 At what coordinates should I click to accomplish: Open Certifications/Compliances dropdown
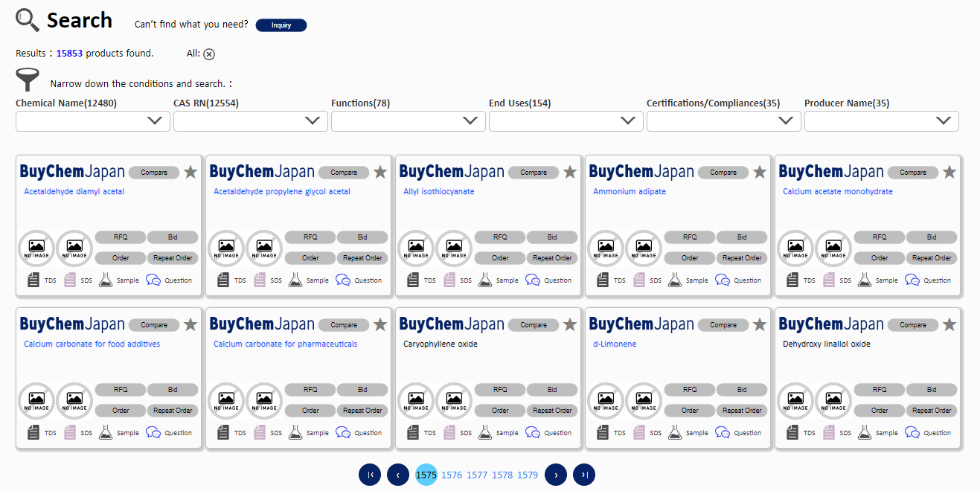724,121
